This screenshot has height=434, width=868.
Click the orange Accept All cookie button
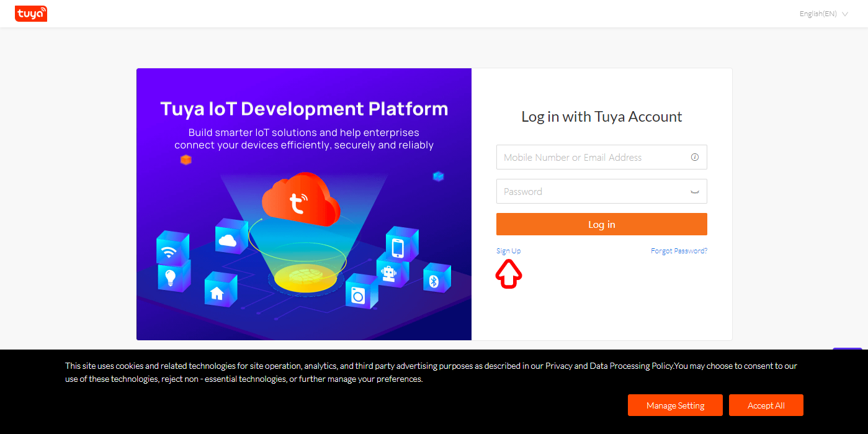(766, 405)
